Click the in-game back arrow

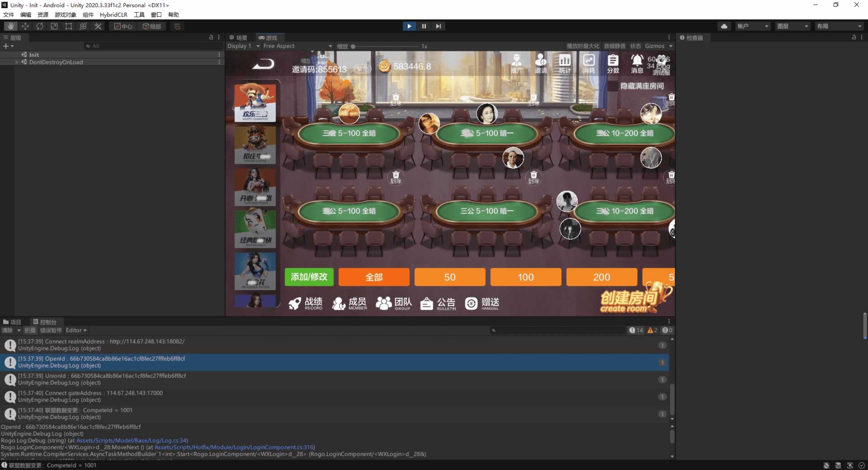pos(264,65)
